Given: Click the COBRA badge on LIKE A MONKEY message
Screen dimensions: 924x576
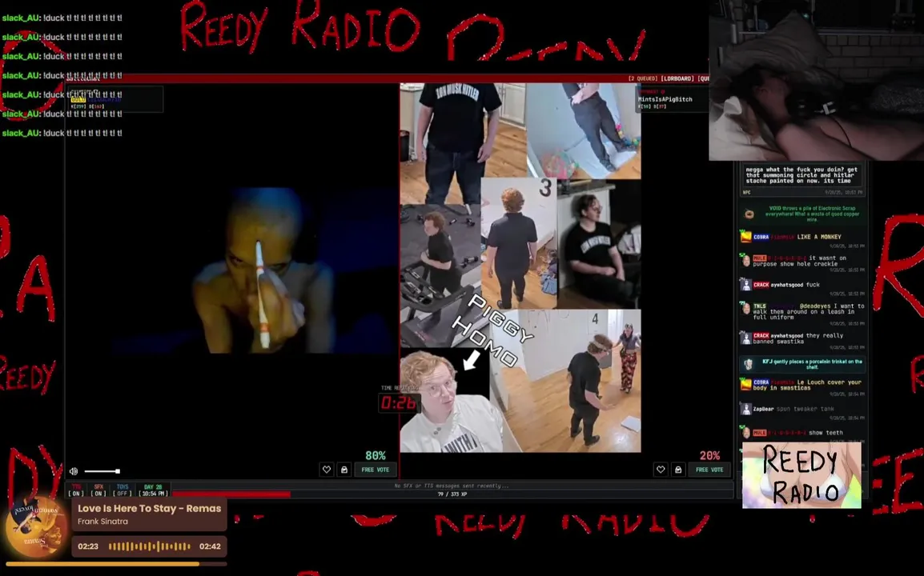Looking at the screenshot, I should click(761, 237).
